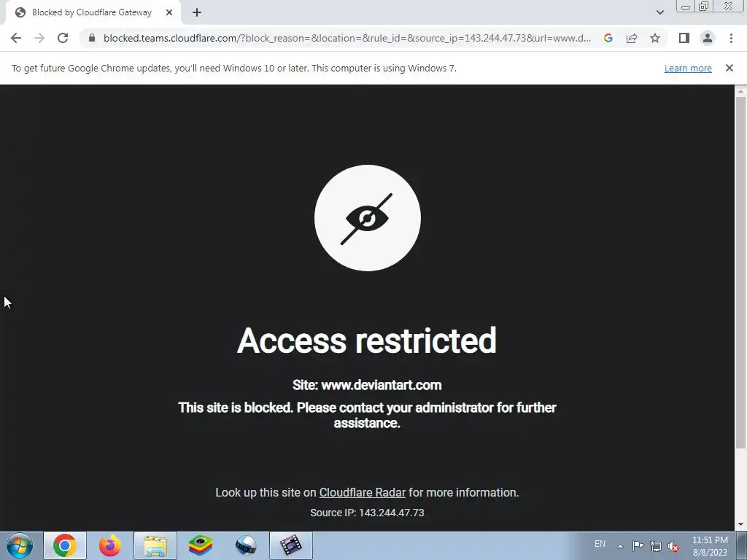This screenshot has width=747, height=560.
Task: Bookmark this page with star icon
Action: (655, 38)
